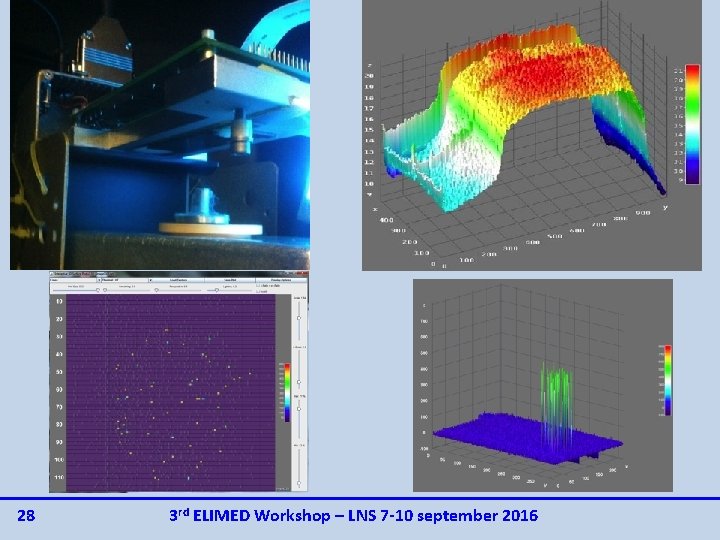This screenshot has height=540, width=720.
Task: Click the rightmost Display Options toolbar button
Action: click(x=281, y=280)
